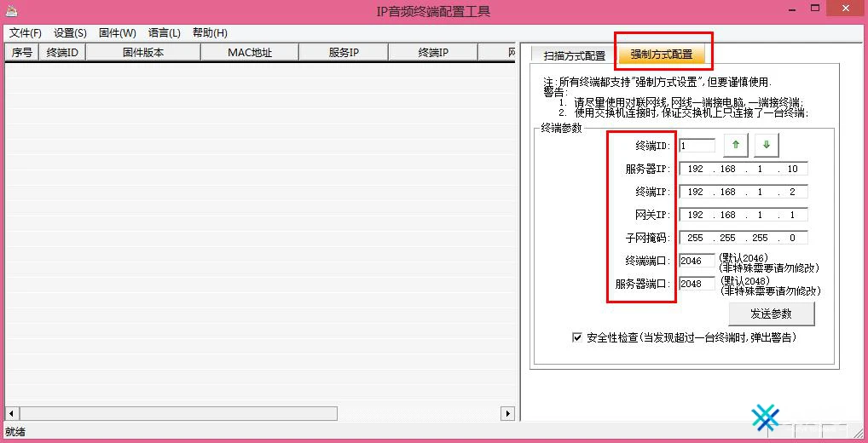Click the 终端IP column header in list

433,53
